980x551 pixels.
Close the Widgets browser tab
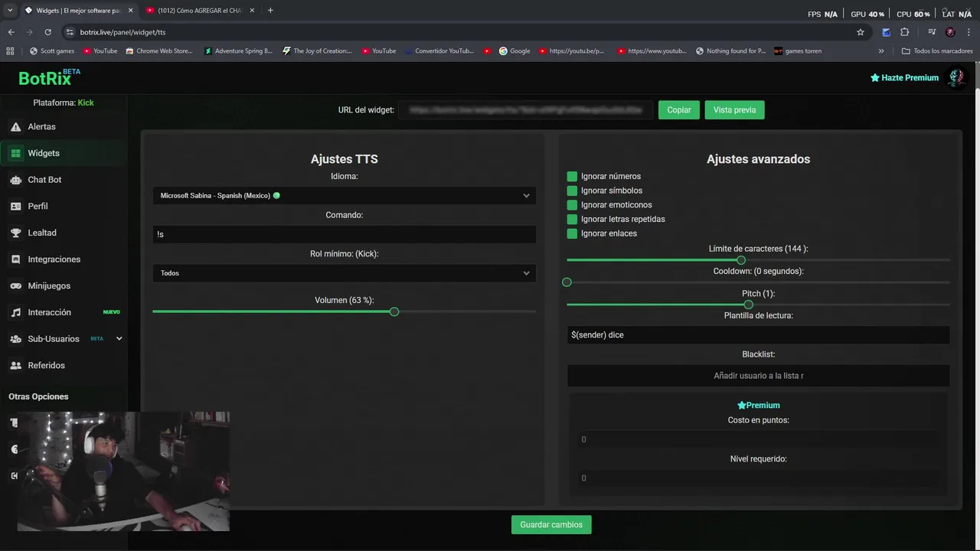(x=130, y=11)
